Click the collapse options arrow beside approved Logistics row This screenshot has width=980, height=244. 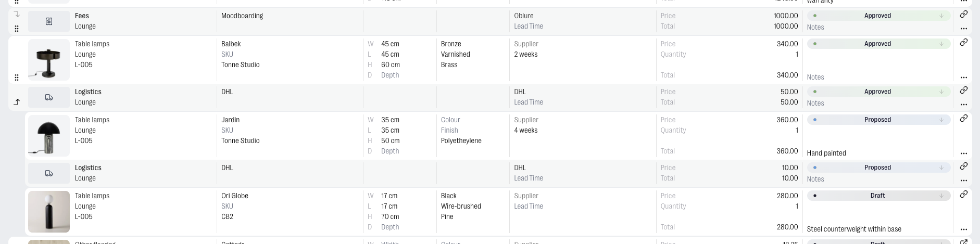pyautogui.click(x=17, y=102)
